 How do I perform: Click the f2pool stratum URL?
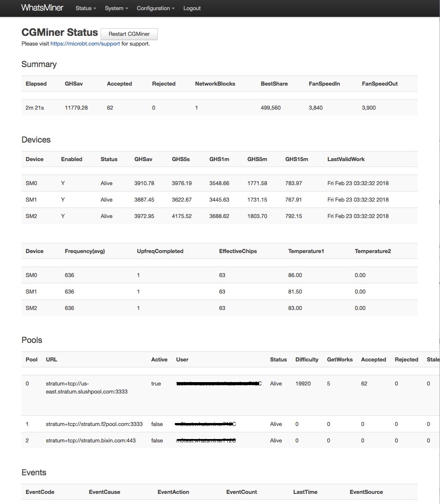point(94,424)
